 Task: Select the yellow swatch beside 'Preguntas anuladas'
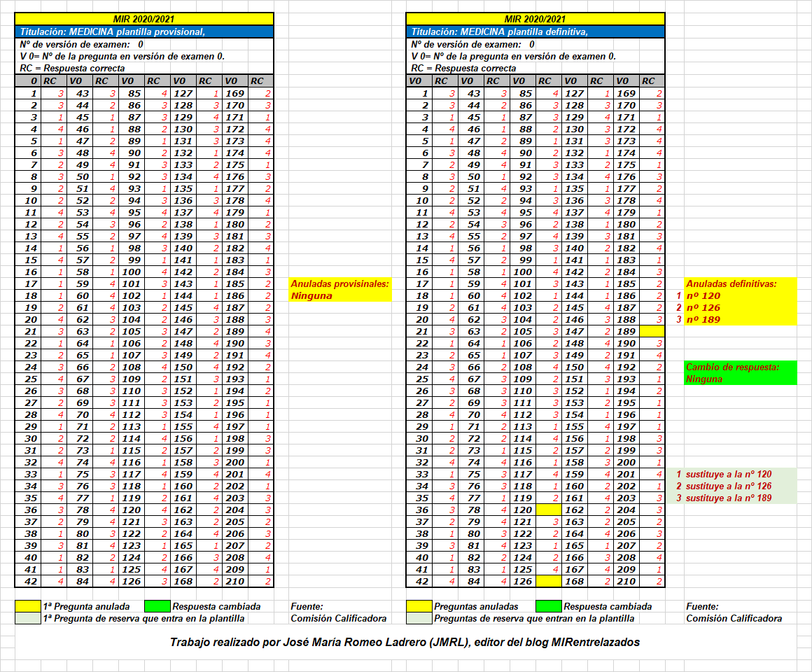point(419,606)
